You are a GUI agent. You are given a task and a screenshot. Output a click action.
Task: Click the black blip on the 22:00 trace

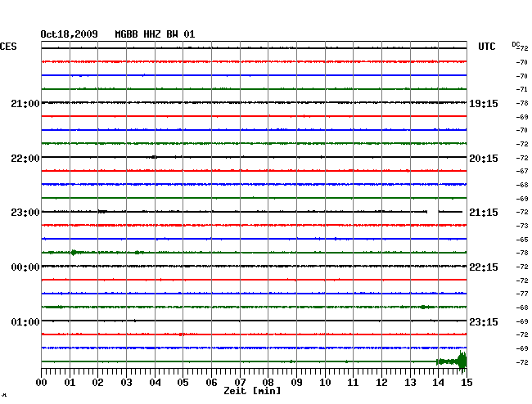tap(154, 157)
